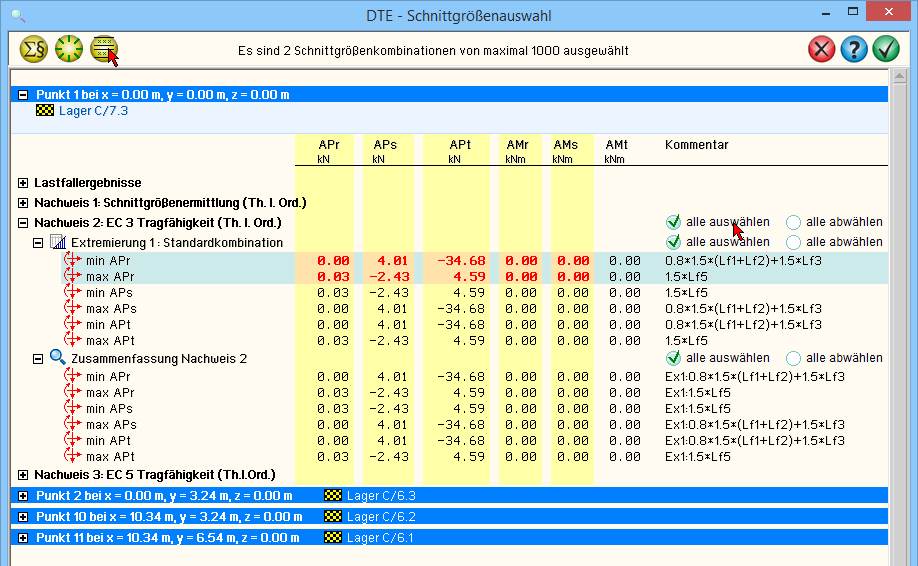918x566 pixels.
Task: Expand Nachweis 3: EC 5 Tragfähigkeit
Action: [23, 475]
